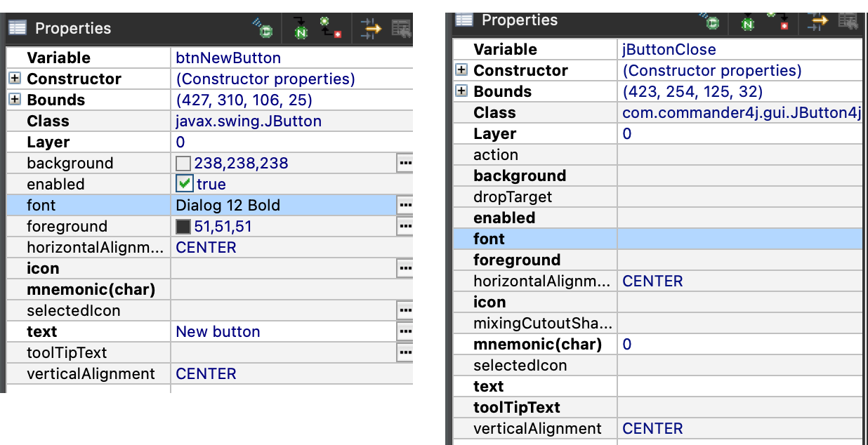Image resolution: width=868 pixels, height=445 pixels.
Task: Select the action property row
Action: (x=657, y=154)
